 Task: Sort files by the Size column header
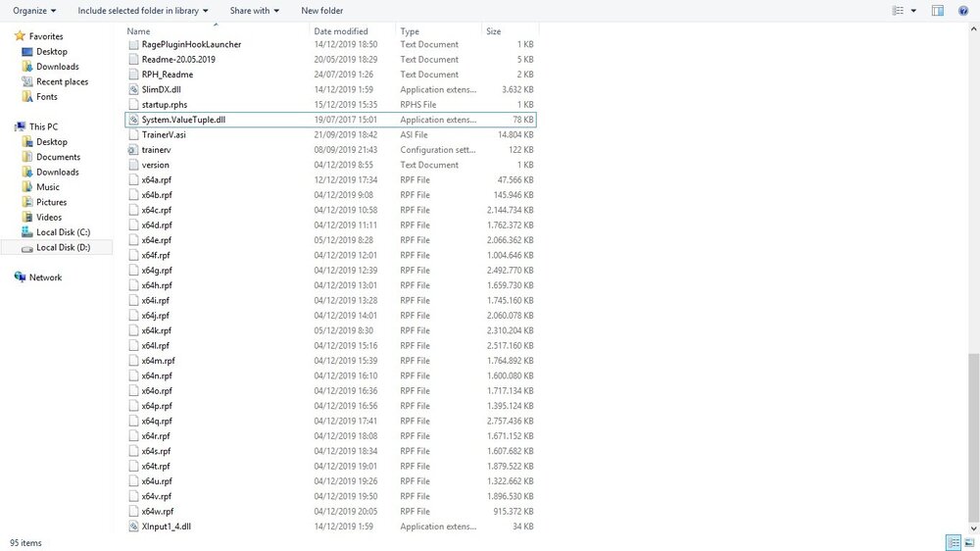click(x=494, y=31)
